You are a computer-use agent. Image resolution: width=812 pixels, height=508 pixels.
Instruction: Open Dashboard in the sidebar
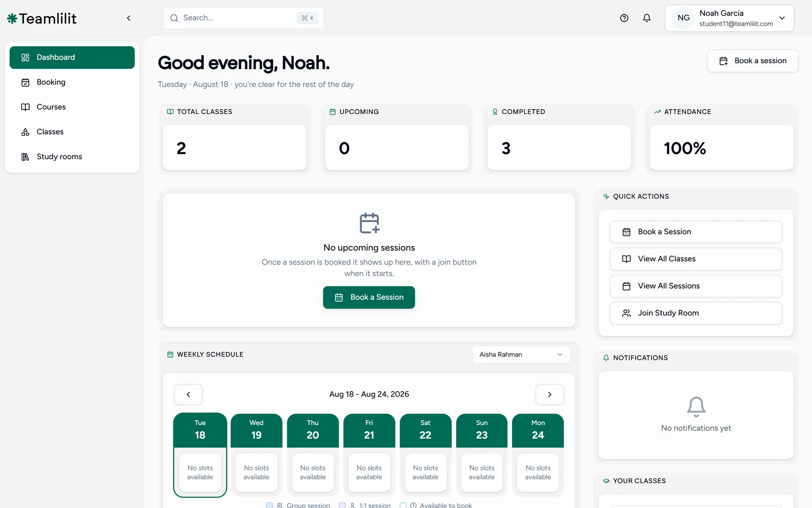72,57
